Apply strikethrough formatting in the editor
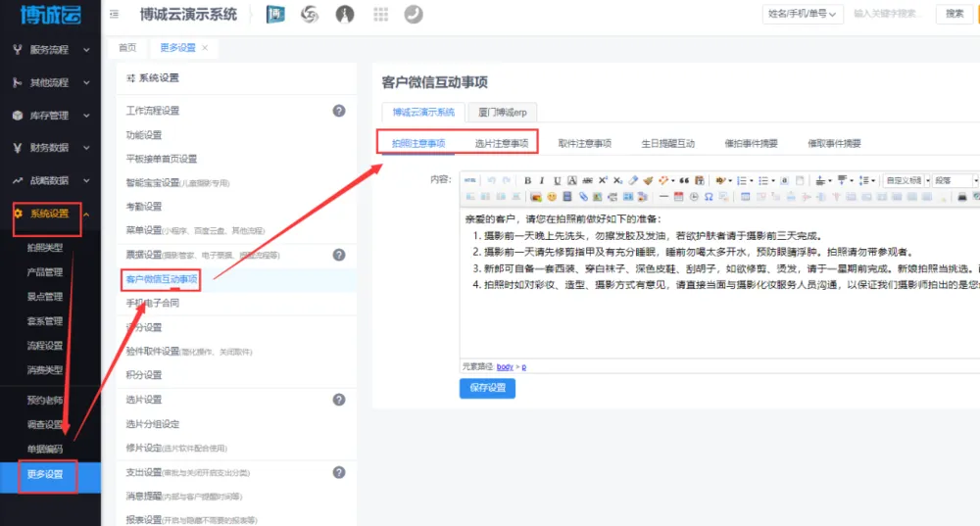The height and width of the screenshot is (526, 980). pyautogui.click(x=587, y=181)
